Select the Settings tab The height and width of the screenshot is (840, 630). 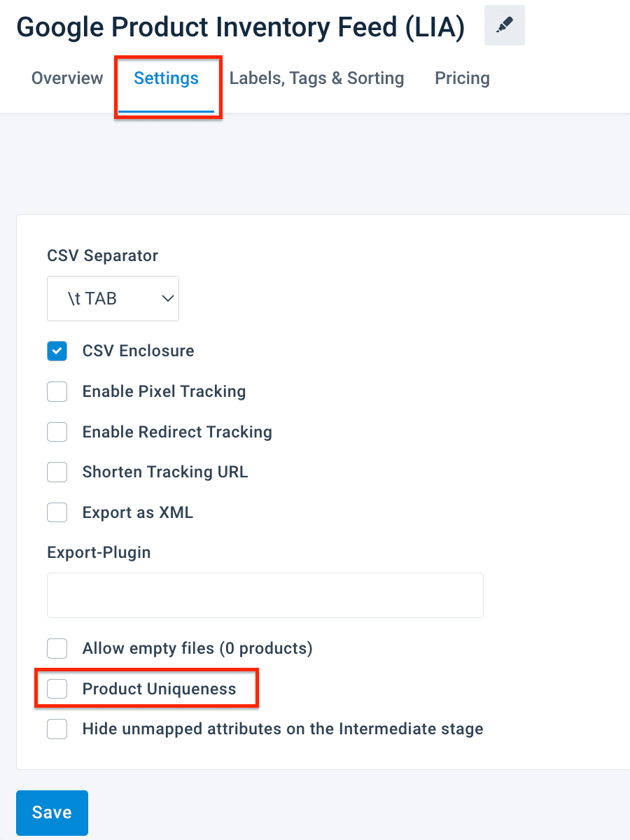(167, 78)
